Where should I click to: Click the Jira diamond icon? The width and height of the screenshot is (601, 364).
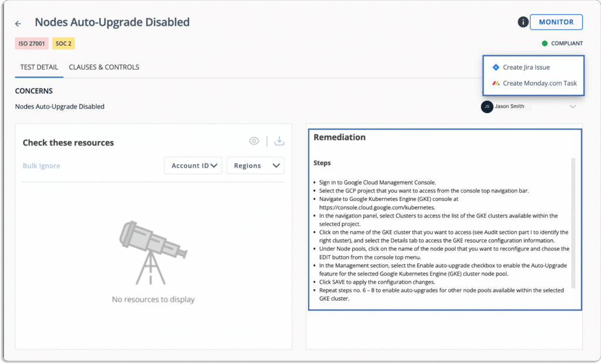(x=495, y=67)
